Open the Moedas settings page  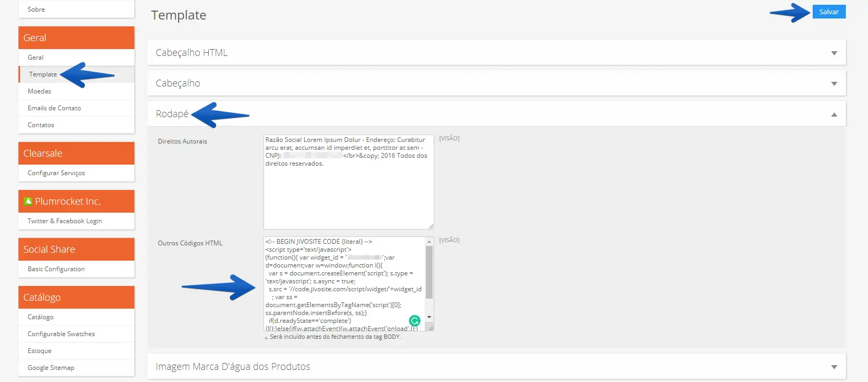tap(40, 91)
